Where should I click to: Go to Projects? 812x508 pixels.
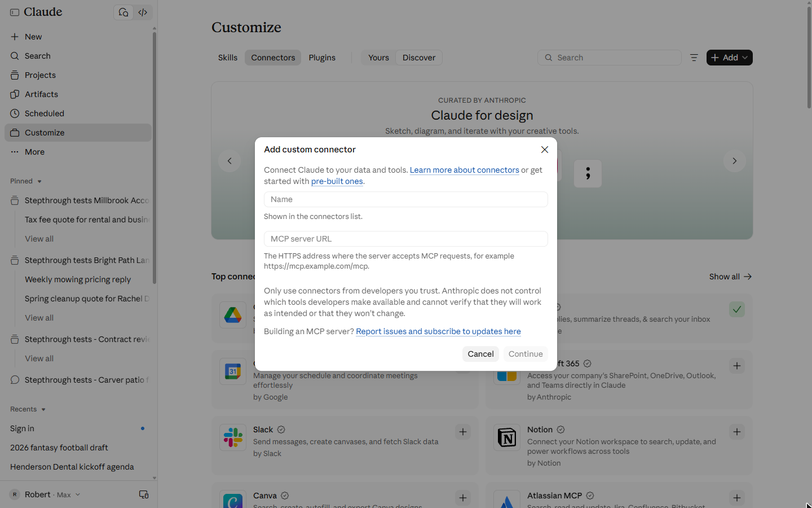[x=78, y=75]
